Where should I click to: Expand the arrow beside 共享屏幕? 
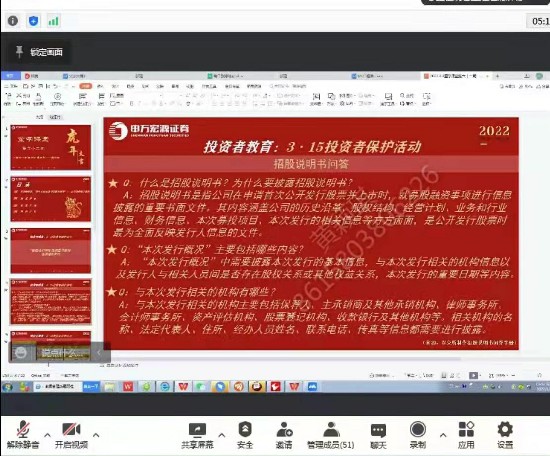click(x=222, y=435)
